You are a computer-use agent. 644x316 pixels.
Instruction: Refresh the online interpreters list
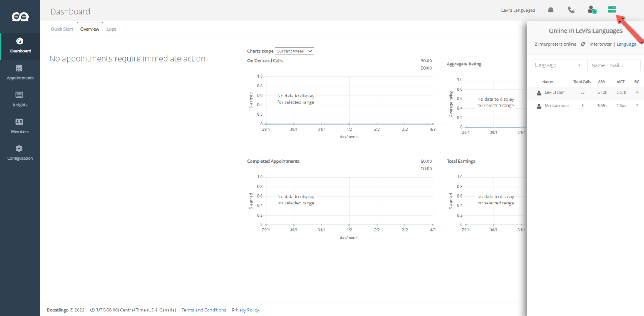pos(583,44)
